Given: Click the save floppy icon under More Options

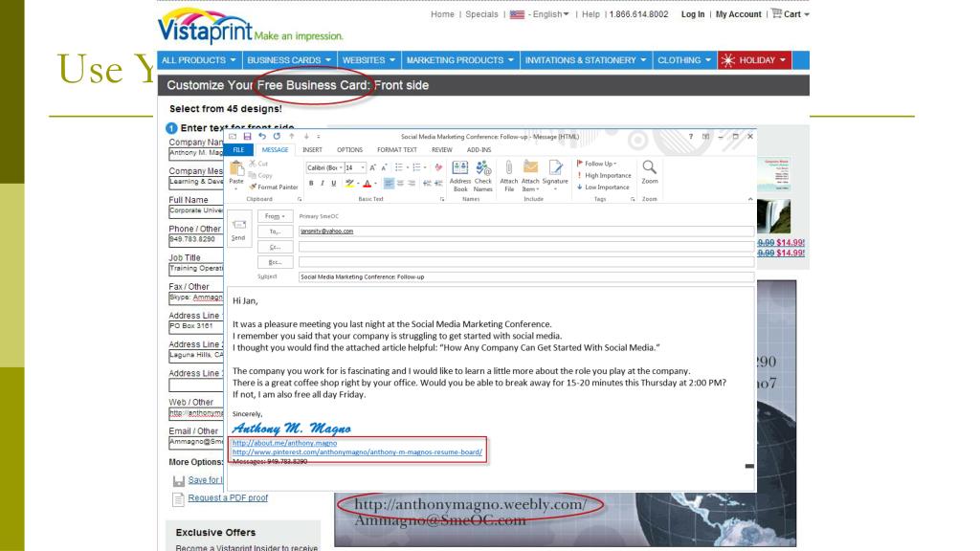Looking at the screenshot, I should click(179, 480).
